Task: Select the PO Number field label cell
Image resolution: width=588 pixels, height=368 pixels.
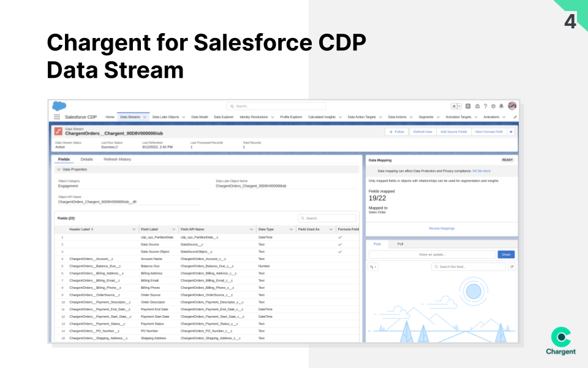Action: click(x=149, y=331)
